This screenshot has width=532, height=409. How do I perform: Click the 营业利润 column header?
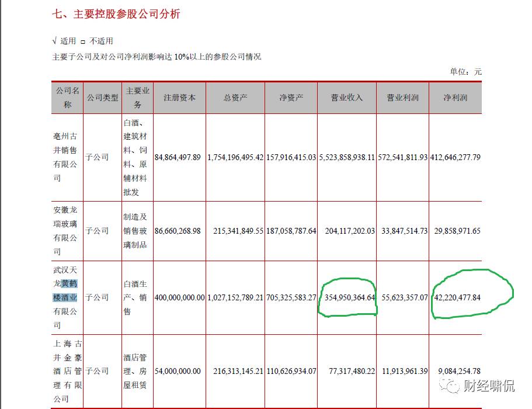tap(402, 98)
